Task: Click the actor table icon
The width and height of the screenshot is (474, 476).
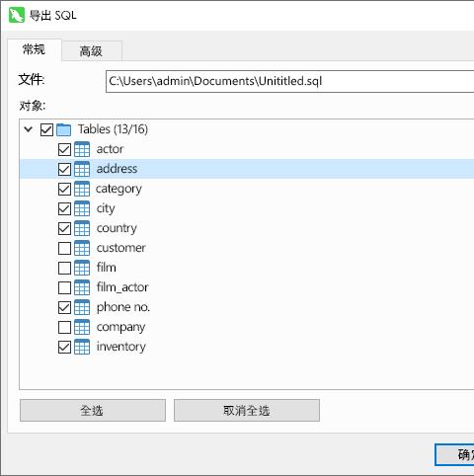Action: coord(82,149)
